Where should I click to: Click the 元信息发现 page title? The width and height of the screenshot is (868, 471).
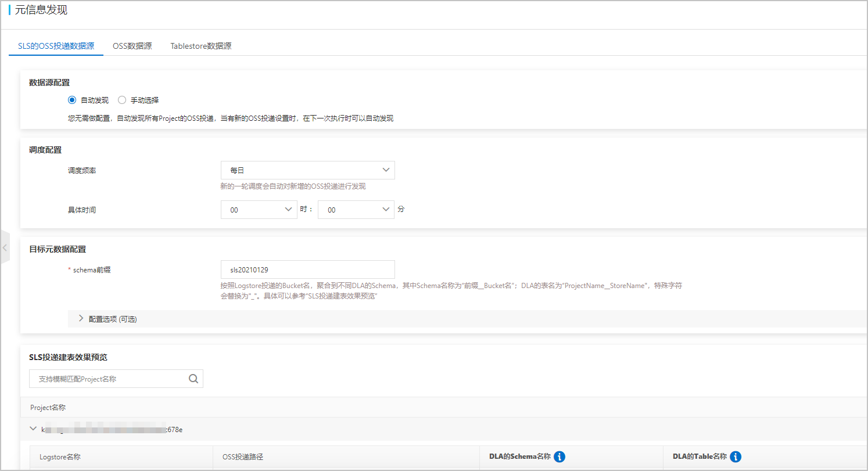(x=41, y=9)
